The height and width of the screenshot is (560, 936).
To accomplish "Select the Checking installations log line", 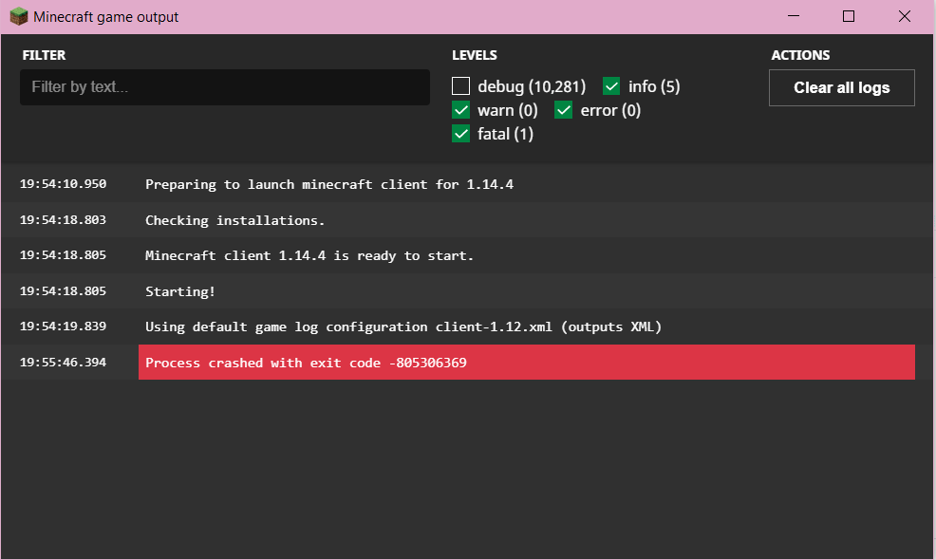I will click(x=234, y=220).
